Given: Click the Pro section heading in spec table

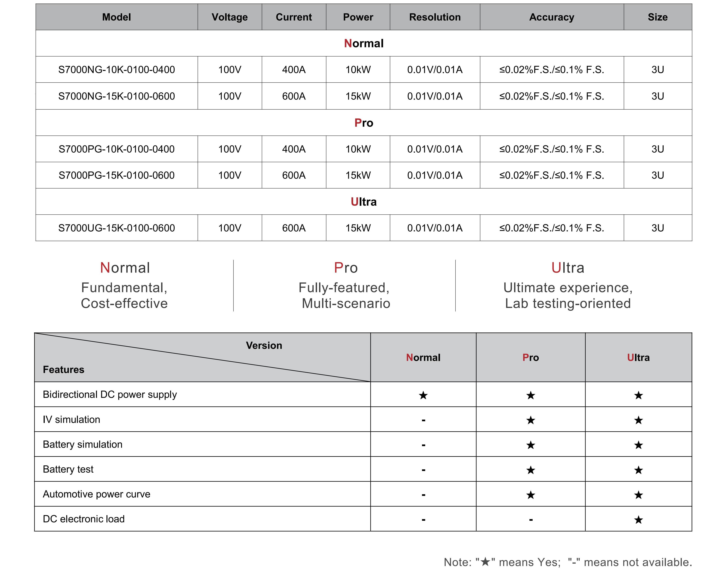Looking at the screenshot, I should (364, 123).
